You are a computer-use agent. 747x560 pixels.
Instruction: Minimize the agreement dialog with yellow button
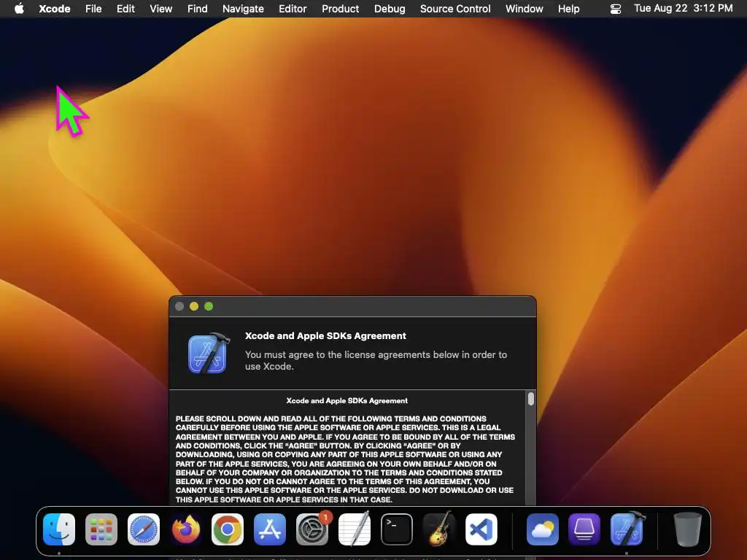(x=194, y=306)
